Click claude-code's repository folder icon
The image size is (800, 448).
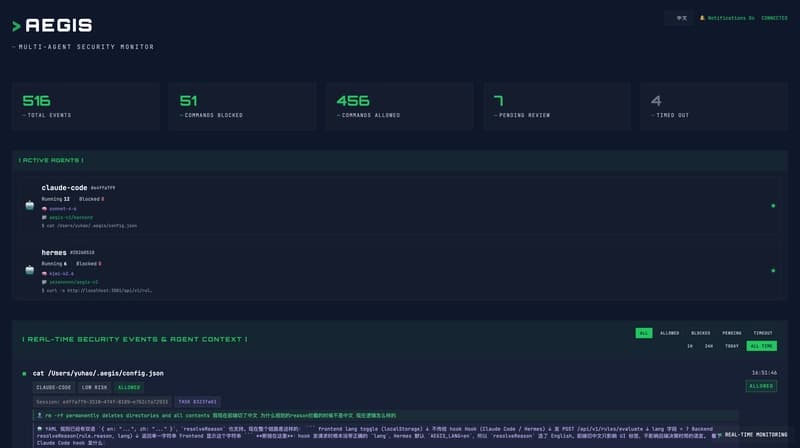[x=44, y=217]
